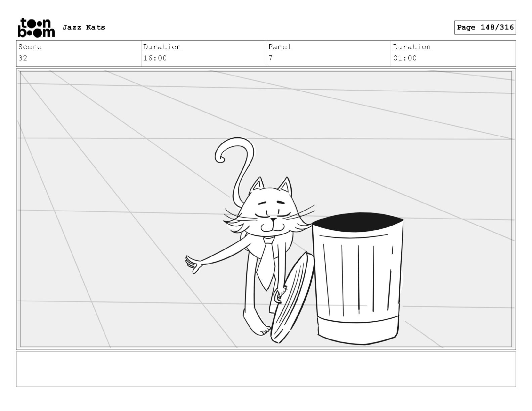Viewport: 532px width, 411px height.
Task: Select the "Scene" header label
Action: point(30,47)
